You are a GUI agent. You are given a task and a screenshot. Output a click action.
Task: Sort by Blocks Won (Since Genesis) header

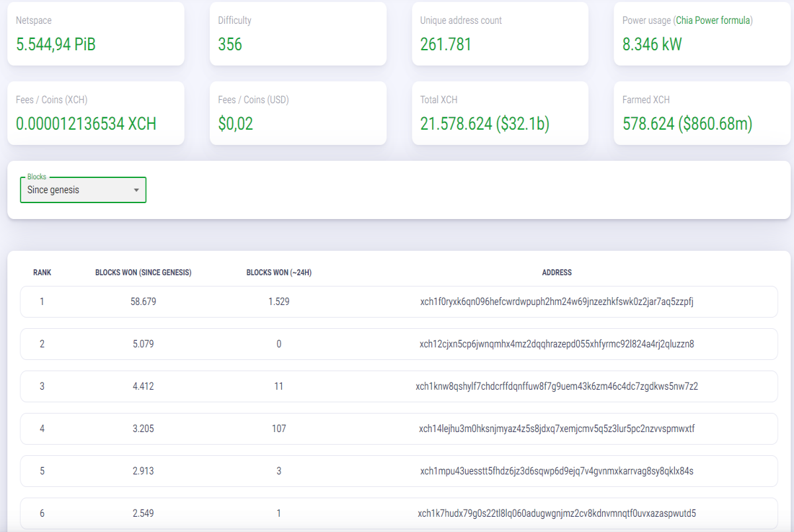[144, 273]
